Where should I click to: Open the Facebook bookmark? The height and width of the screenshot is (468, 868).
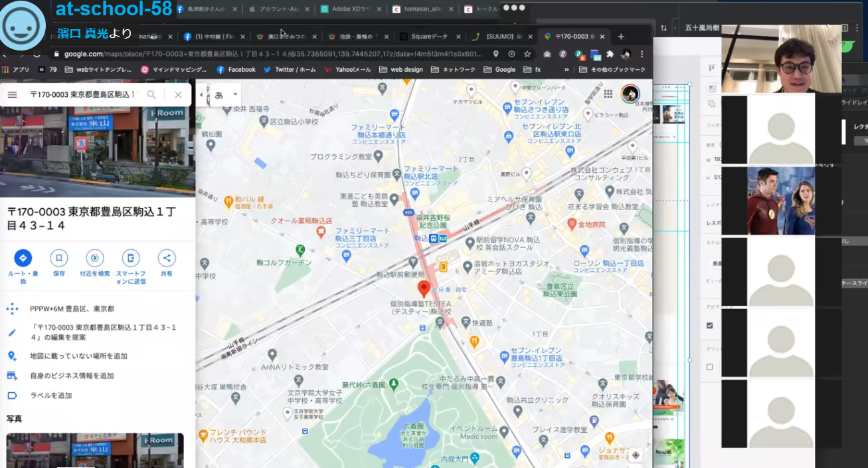point(236,69)
